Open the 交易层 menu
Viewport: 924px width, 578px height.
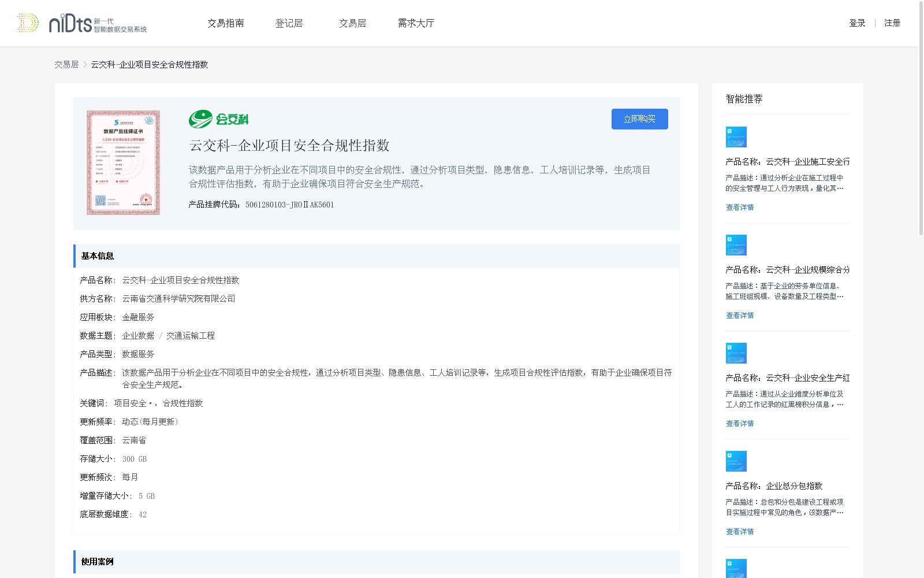(353, 23)
